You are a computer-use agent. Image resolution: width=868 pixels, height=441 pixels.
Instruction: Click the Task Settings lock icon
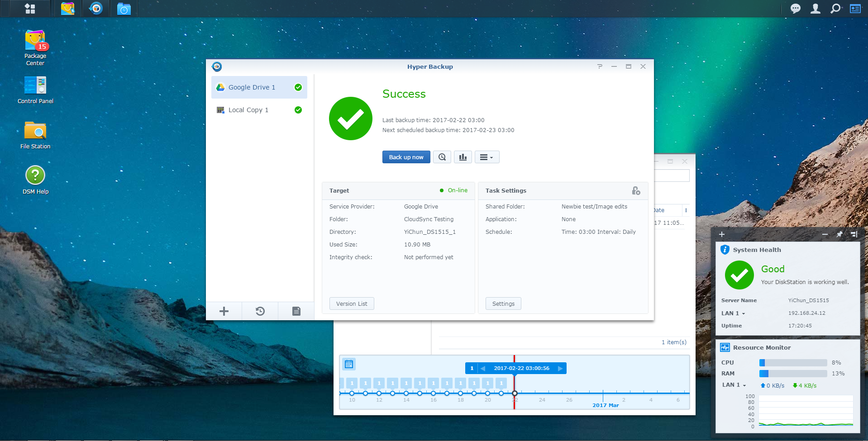(x=636, y=191)
